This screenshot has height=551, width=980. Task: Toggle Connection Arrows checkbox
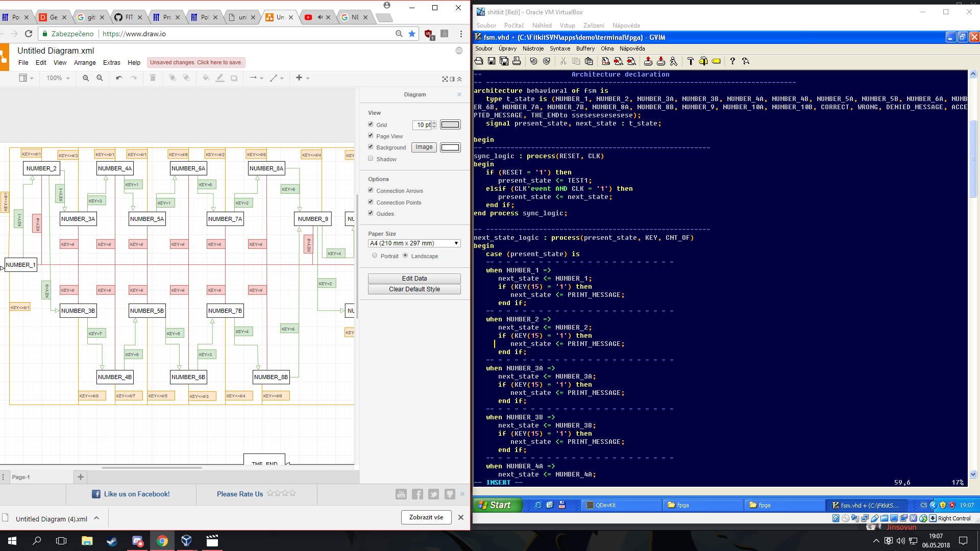coord(371,190)
